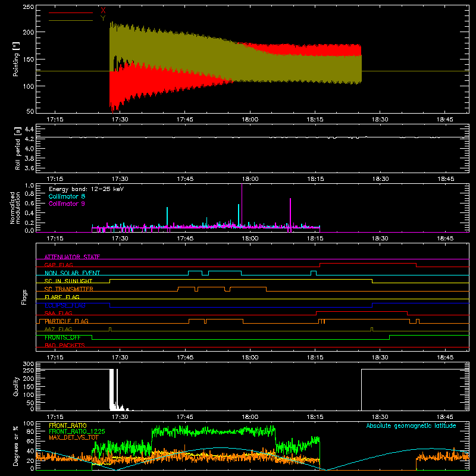Click the red X legend line
The width and height of the screenshot is (476, 476).
[70, 12]
